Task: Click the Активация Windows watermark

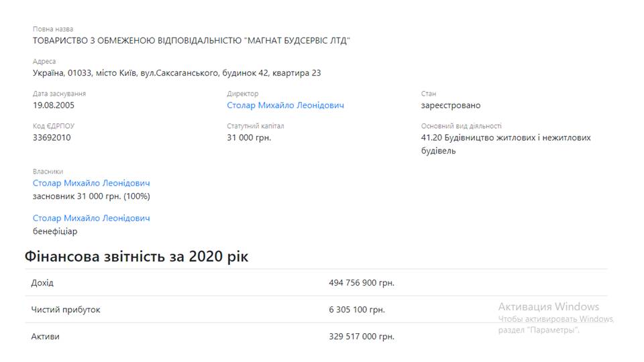Action: click(x=548, y=306)
